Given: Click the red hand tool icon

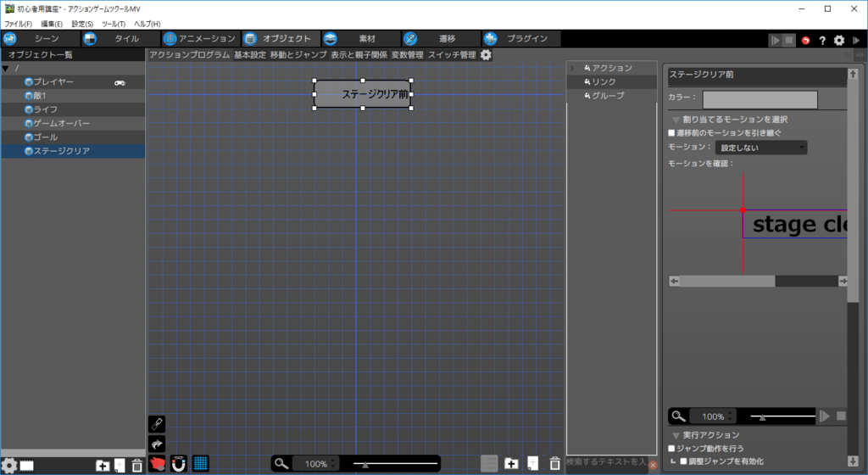Looking at the screenshot, I should (x=157, y=463).
